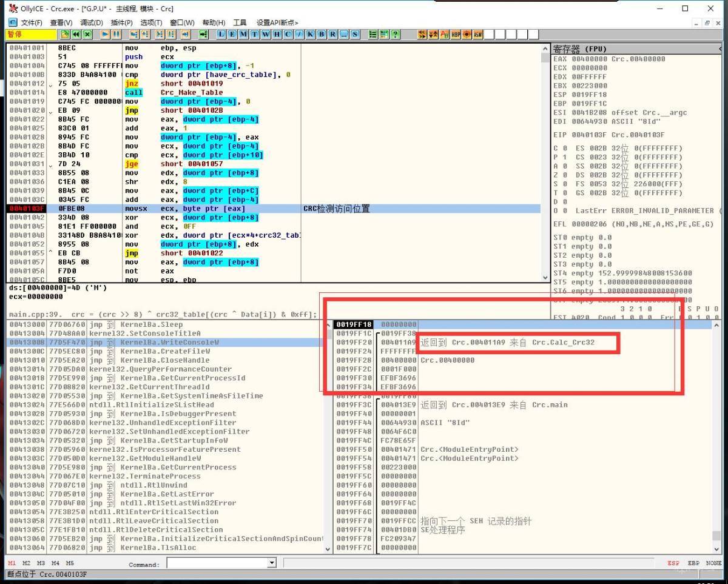Select the kernel32.TerminateProcess dump row
Image resolution: width=728 pixels, height=584 pixels.
point(165,476)
